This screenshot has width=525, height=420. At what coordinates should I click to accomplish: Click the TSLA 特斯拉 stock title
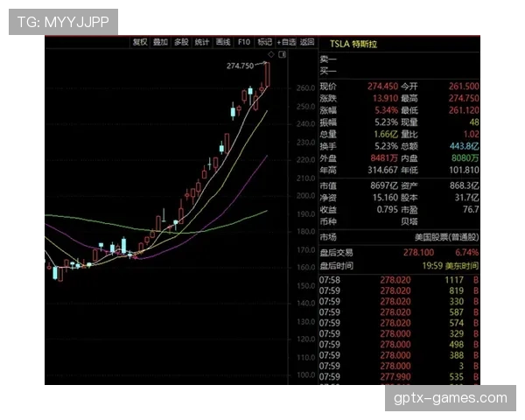click(353, 45)
